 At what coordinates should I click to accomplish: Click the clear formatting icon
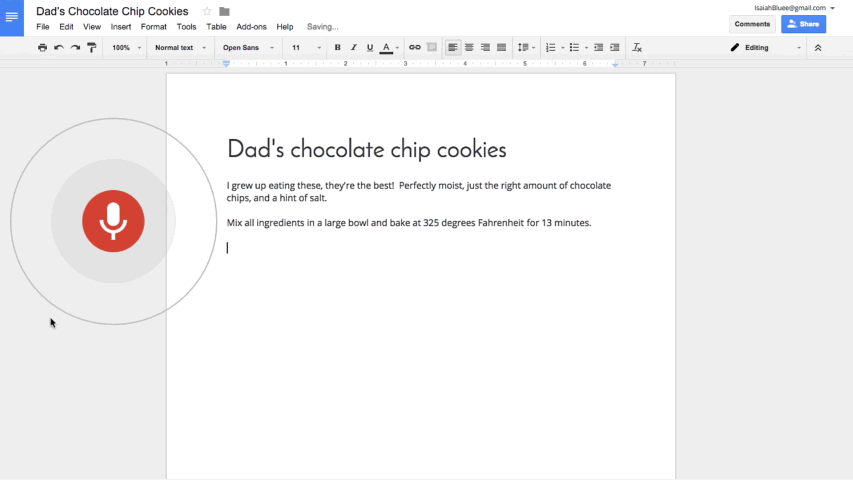click(x=637, y=48)
